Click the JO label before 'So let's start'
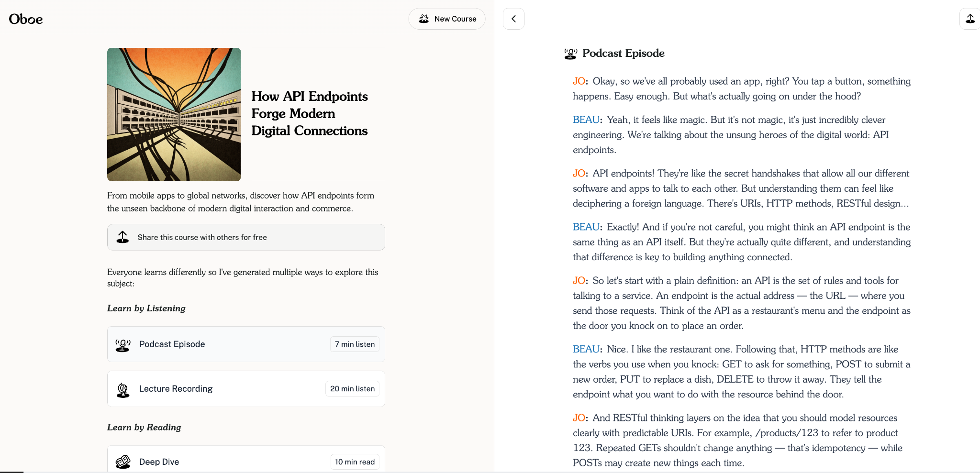980x473 pixels. tap(579, 281)
